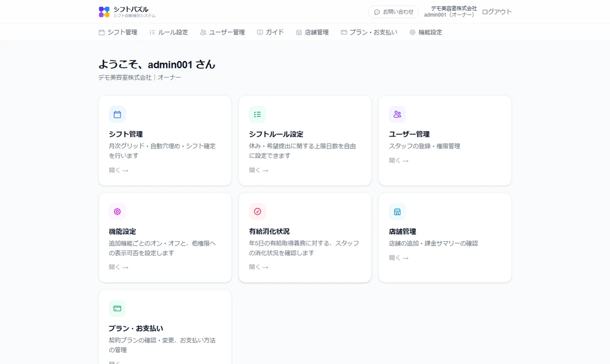Click 開く → on the 有給消化状況 card
Viewport: 610px width, 364px height.
[x=259, y=267]
